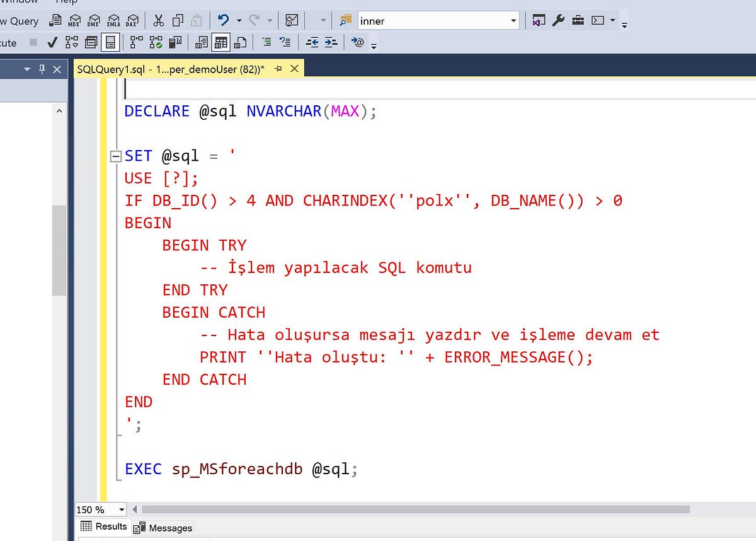Close the left side panel
Viewport: 756px width, 541px height.
[57, 69]
